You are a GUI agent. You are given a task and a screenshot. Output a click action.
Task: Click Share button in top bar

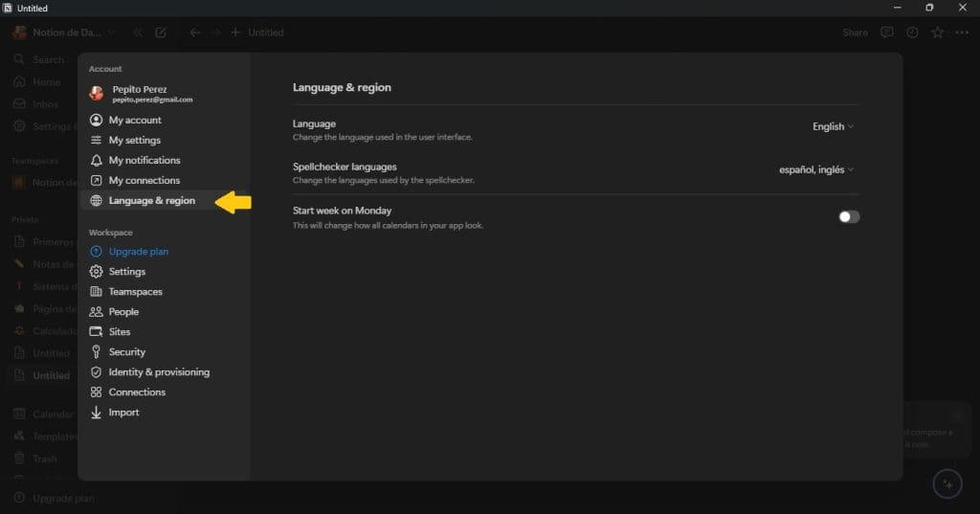tap(855, 33)
